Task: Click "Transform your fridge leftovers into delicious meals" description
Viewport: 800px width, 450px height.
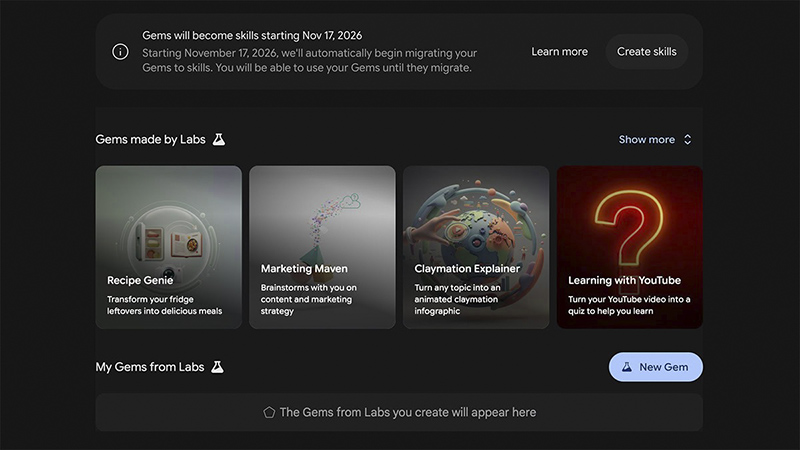Action: pos(164,305)
